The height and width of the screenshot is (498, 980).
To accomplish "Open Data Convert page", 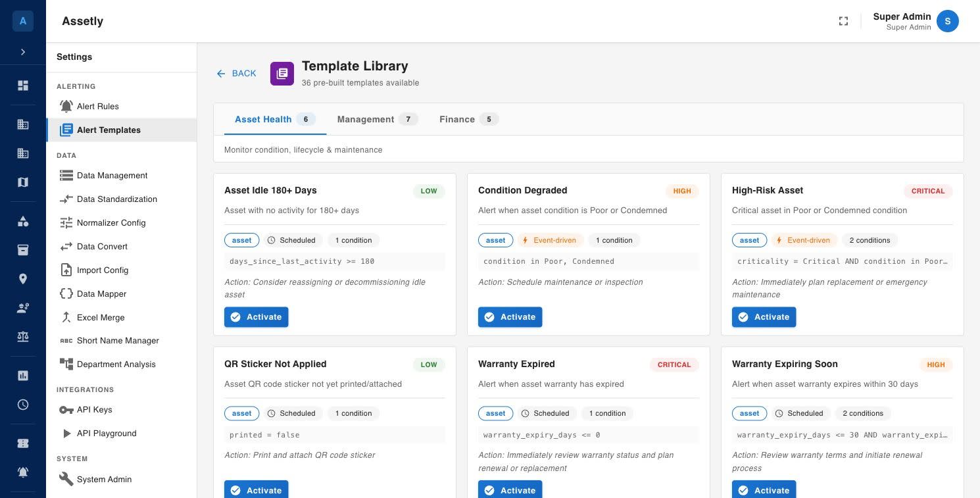I will [122, 247].
